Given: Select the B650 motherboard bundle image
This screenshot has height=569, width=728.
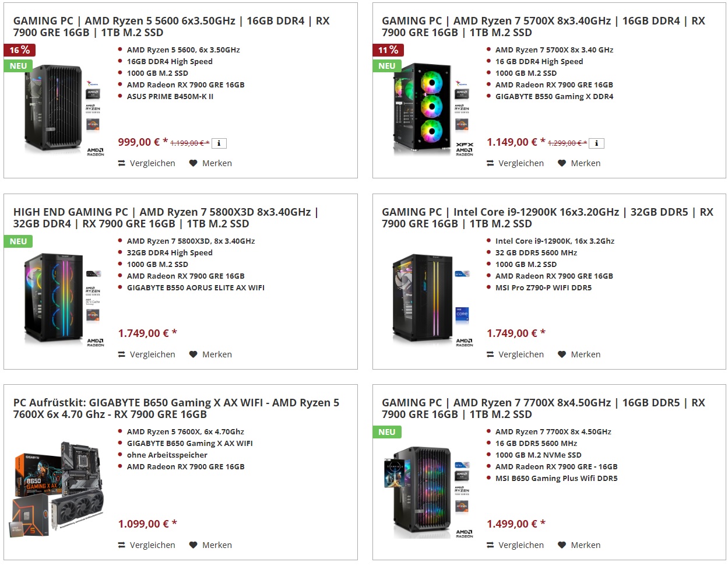Looking at the screenshot, I should [x=58, y=487].
